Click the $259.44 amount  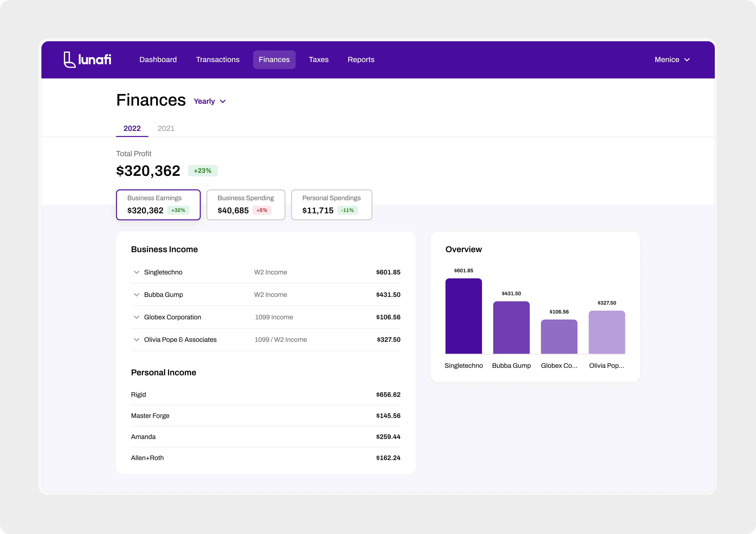388,437
